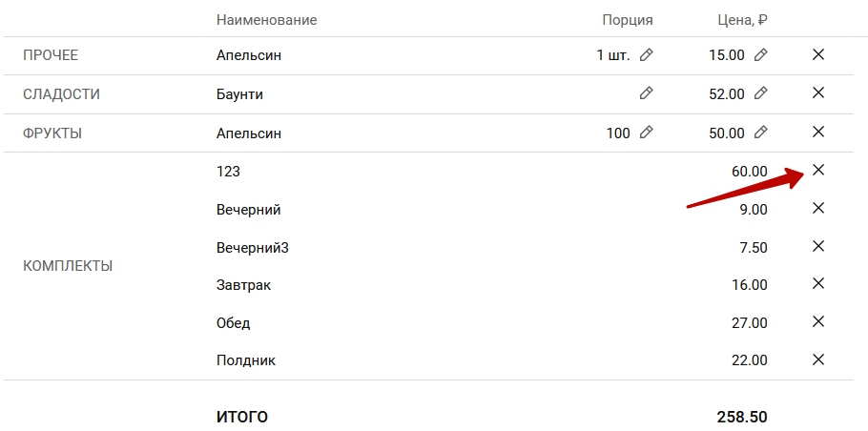Viewport: 868px width, 431px height.
Task: Remove the Завтрак set
Action: click(817, 283)
